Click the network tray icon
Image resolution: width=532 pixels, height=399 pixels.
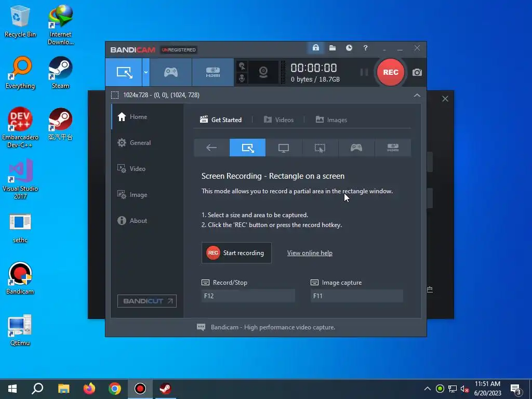[x=453, y=389]
